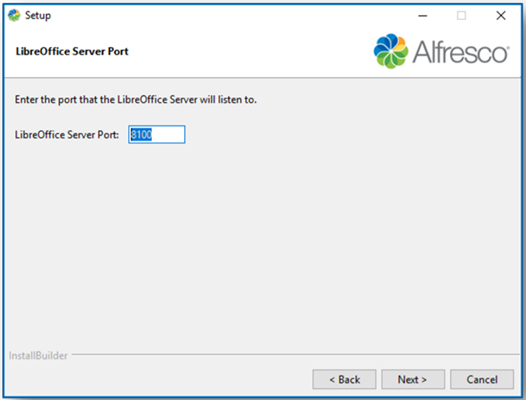Click the blank gray wizard panel area
The image size is (526, 400).
pos(262,242)
